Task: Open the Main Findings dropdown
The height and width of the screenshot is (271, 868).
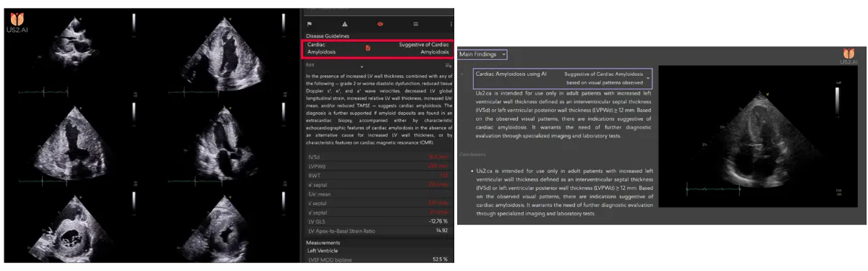Action: click(483, 54)
